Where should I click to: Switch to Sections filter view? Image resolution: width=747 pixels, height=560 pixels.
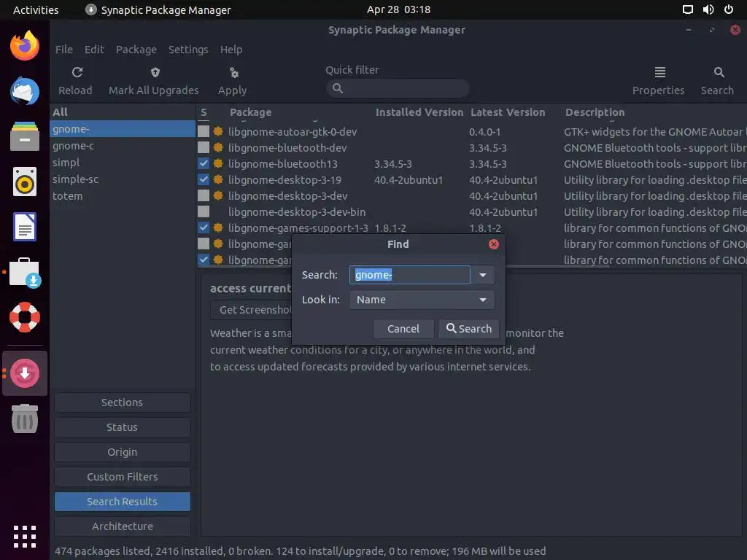[x=123, y=402]
